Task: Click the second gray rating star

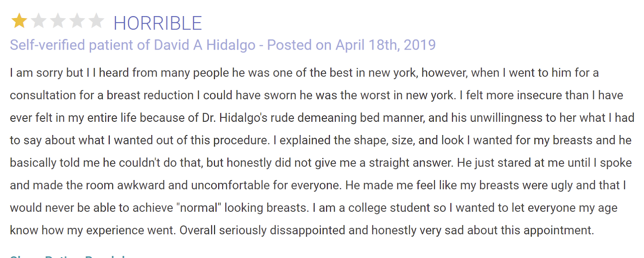Action: (x=38, y=21)
